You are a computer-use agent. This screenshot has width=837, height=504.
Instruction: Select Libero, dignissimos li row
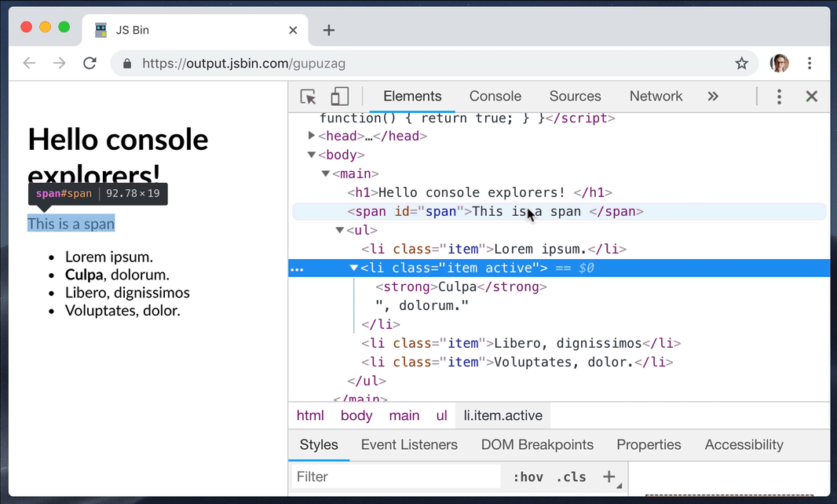pyautogui.click(x=558, y=343)
